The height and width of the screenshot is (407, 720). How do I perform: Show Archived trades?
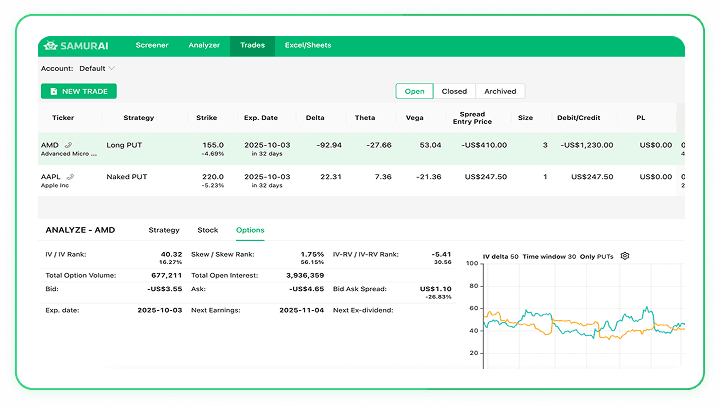pos(500,91)
